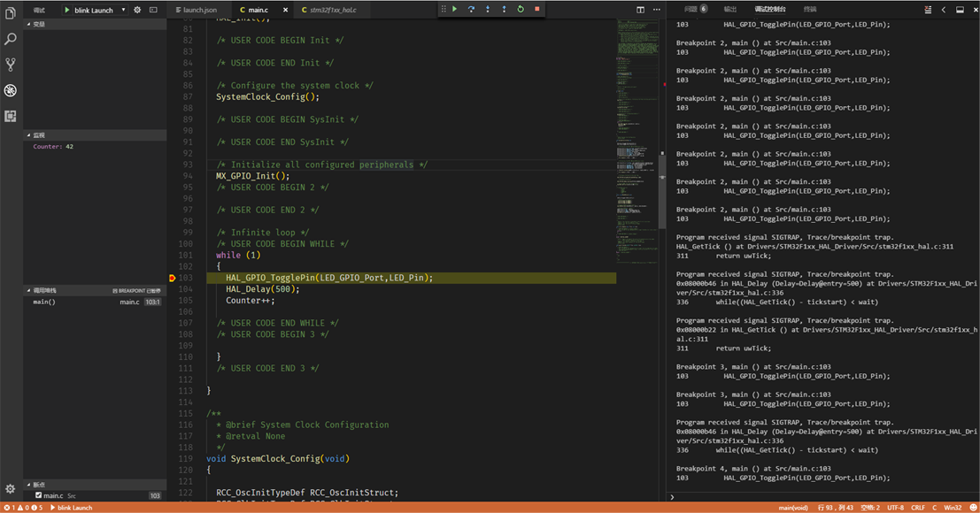Click line number 94 in the gutter
Viewport: 980px width, 513px height.
pyautogui.click(x=188, y=176)
